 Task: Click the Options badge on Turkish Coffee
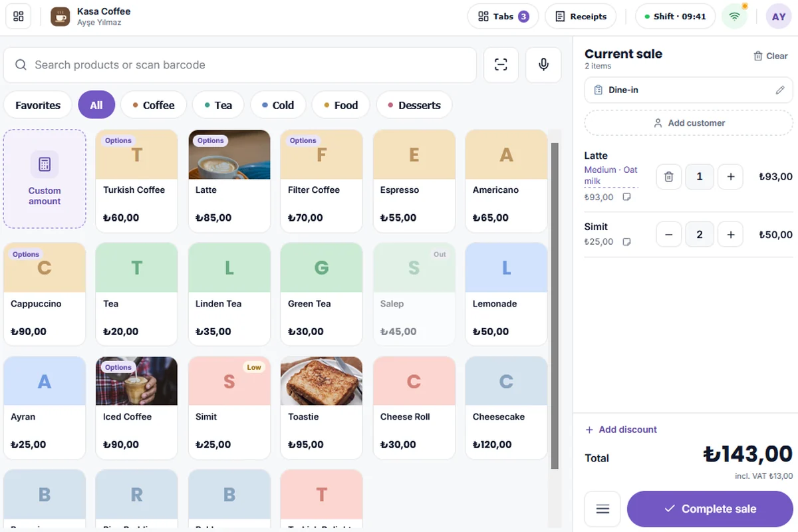point(118,140)
